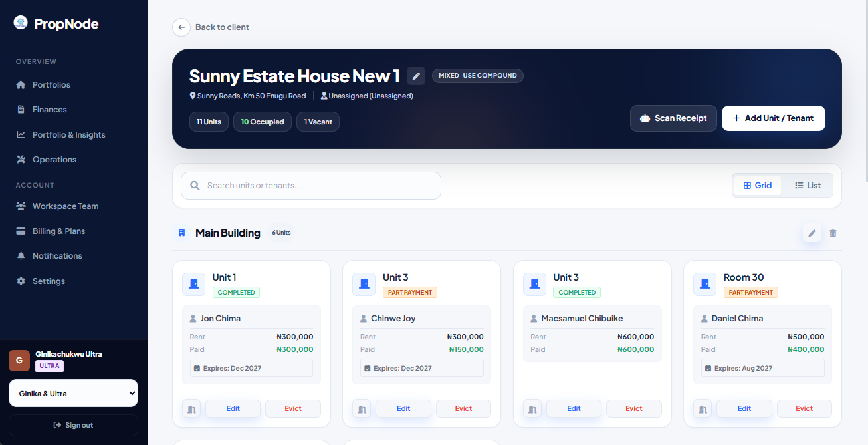The image size is (868, 445).
Task: Click the 10 Occupied badge
Action: (x=263, y=122)
